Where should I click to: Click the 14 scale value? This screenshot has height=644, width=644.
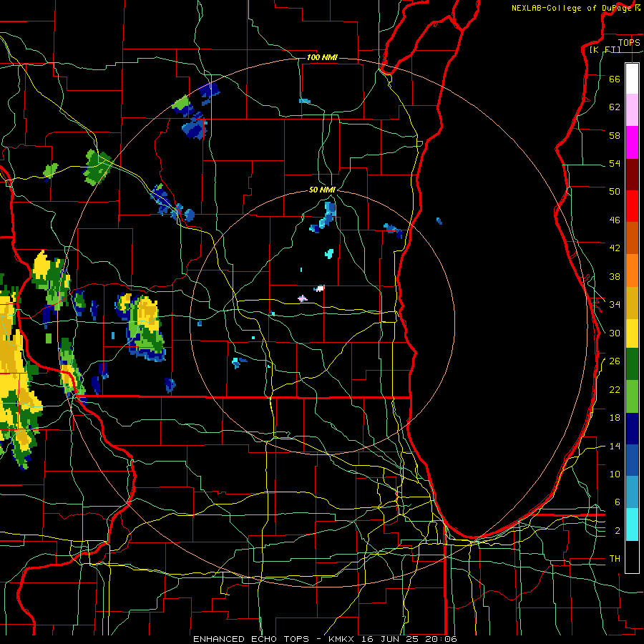[x=615, y=446]
